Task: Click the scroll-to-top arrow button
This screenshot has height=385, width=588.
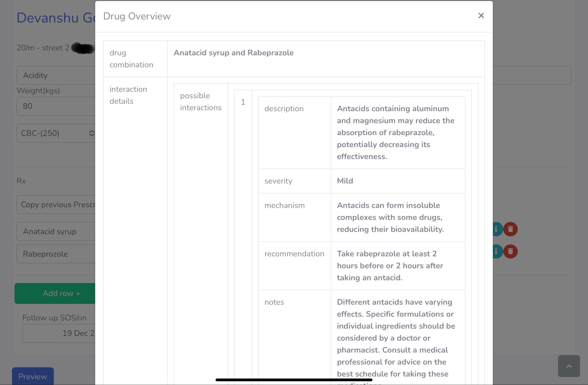Action: (x=569, y=366)
